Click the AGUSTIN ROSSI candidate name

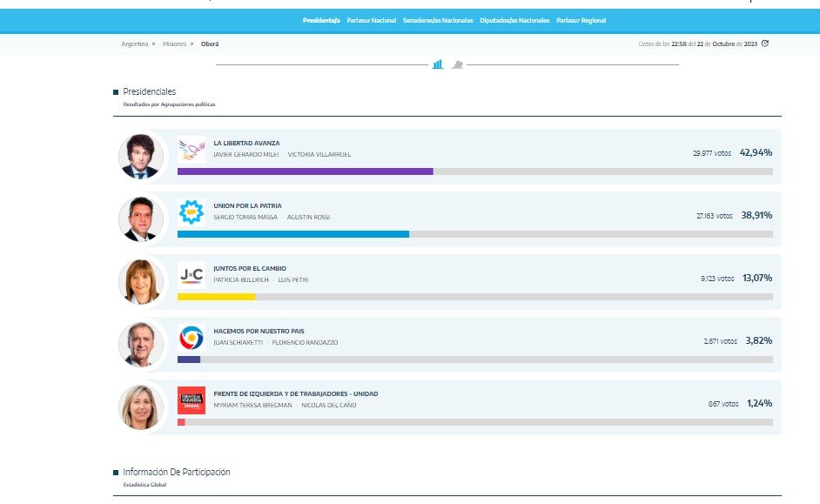click(x=308, y=218)
